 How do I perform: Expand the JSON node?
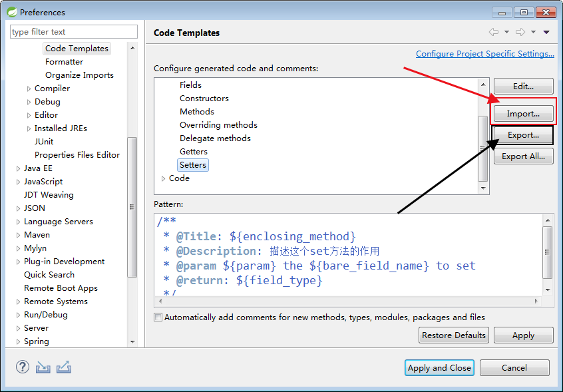pyautogui.click(x=19, y=208)
